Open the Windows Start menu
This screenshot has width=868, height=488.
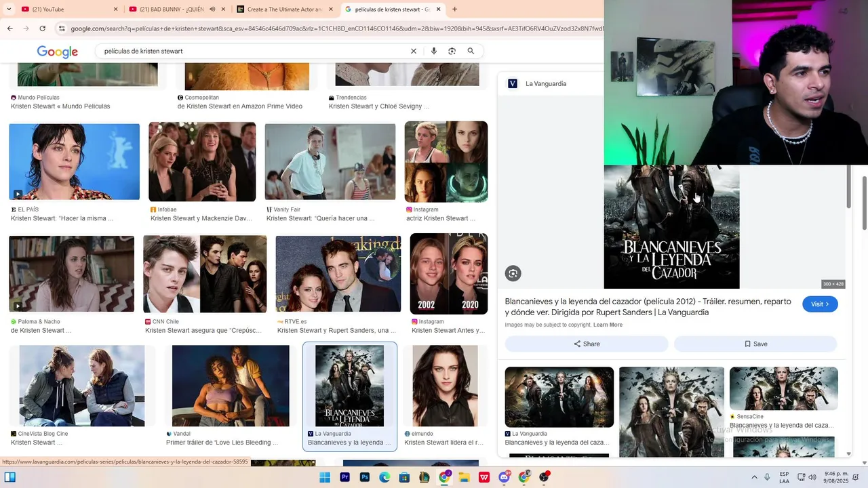(325, 477)
